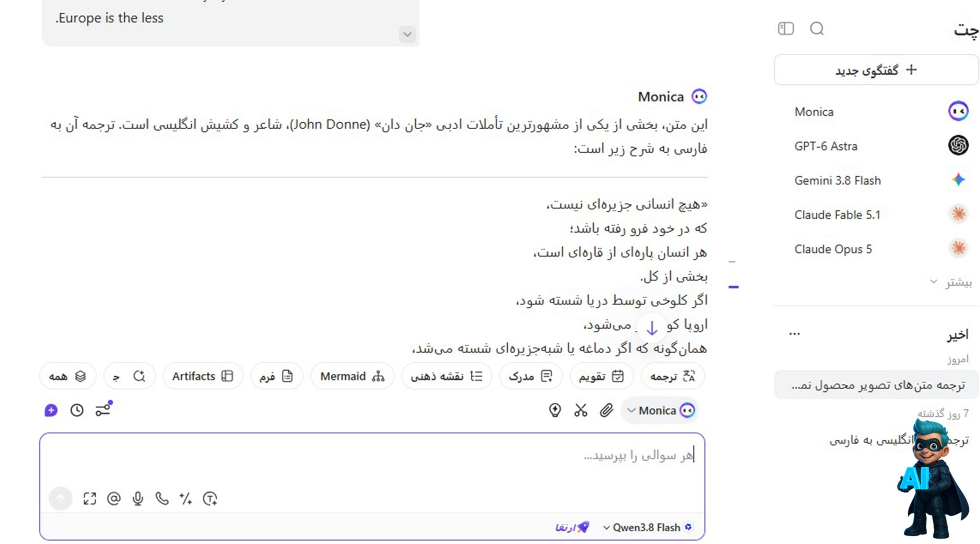Open chat settings sliders icon

click(x=103, y=409)
